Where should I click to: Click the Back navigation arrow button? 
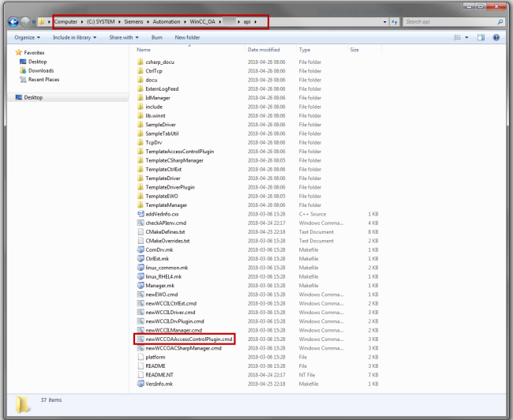pos(14,21)
